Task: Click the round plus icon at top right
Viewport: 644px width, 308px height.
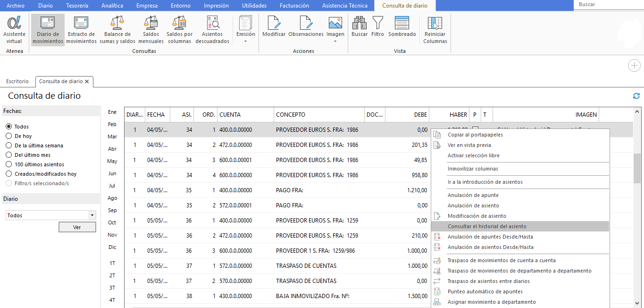Action: [x=634, y=66]
